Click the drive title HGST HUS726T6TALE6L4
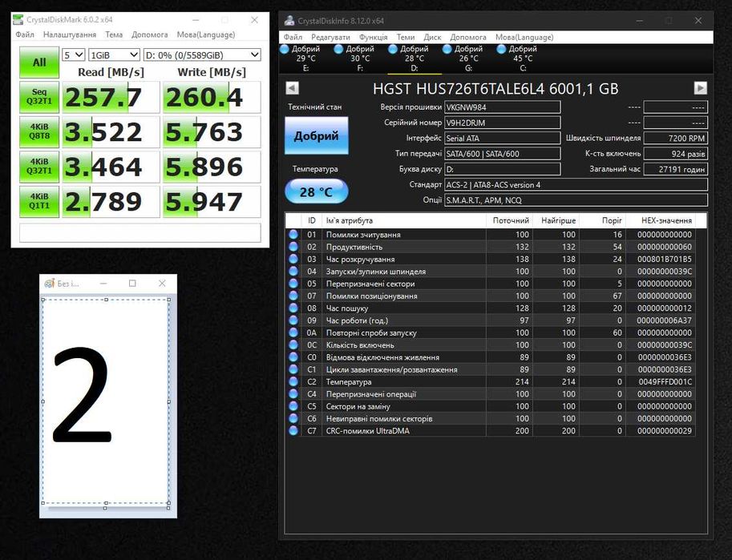This screenshot has height=560, width=732. click(x=495, y=88)
